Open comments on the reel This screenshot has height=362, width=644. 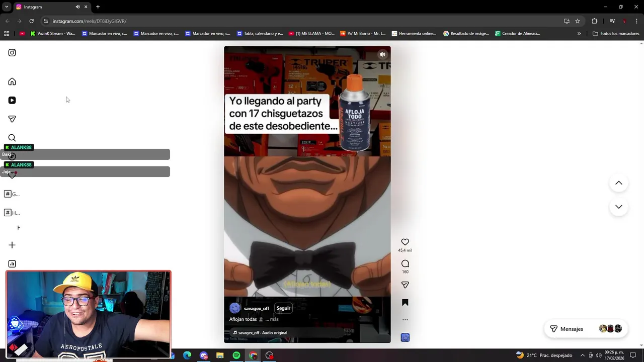(x=405, y=263)
